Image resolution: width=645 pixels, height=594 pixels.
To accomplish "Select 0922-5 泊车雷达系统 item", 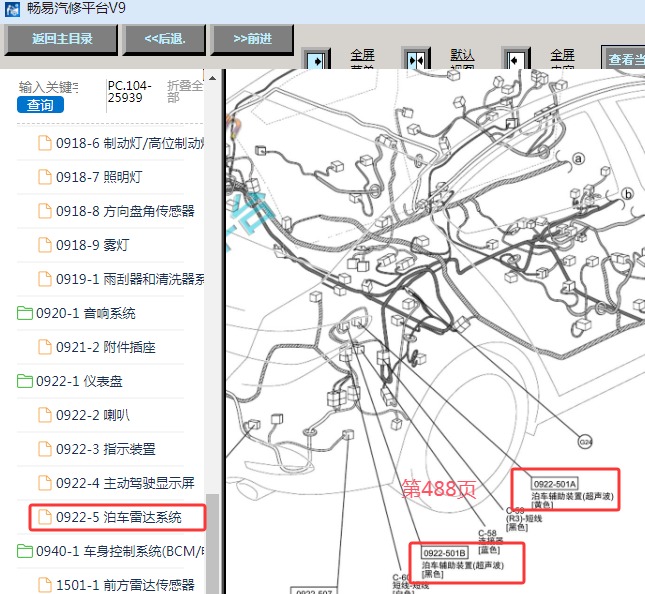I will (118, 517).
